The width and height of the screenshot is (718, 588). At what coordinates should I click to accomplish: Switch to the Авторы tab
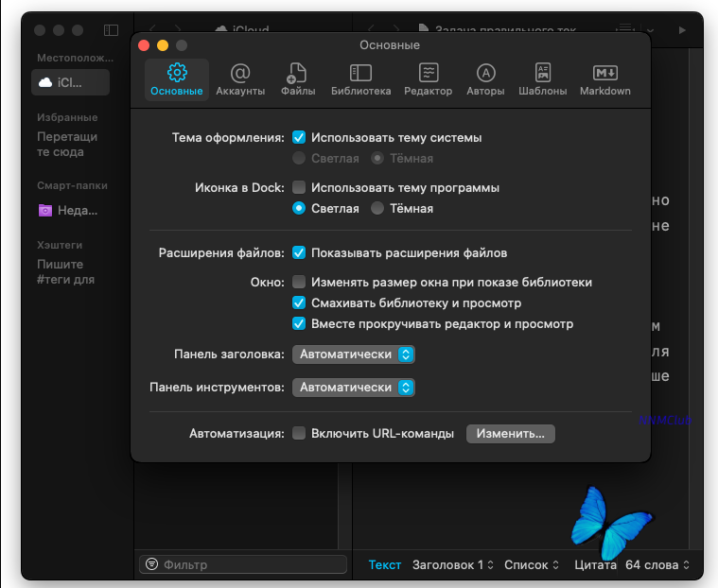485,80
